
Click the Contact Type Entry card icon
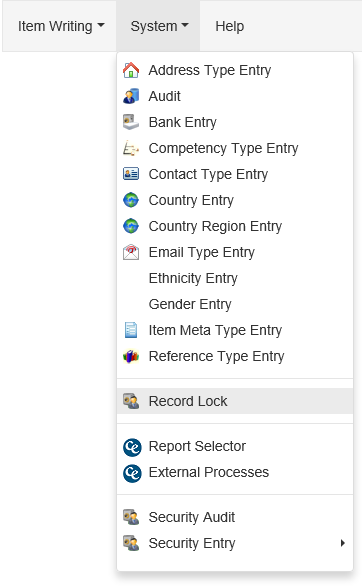[131, 174]
